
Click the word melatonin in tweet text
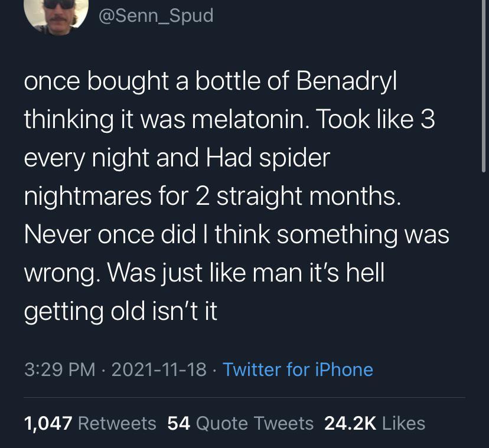[x=250, y=120]
